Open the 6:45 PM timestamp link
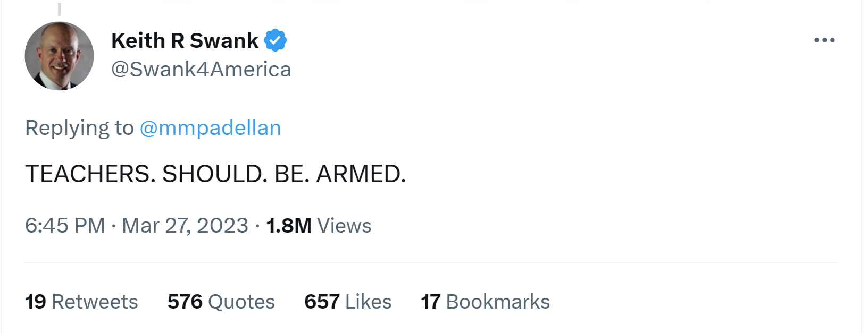The height and width of the screenshot is (333, 868). coord(65,226)
